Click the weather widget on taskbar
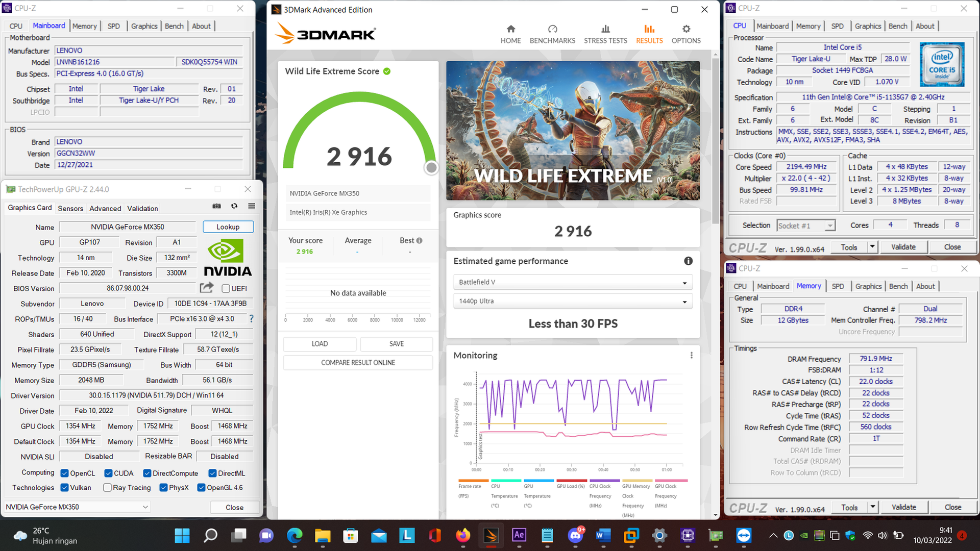The width and height of the screenshot is (980, 551). [x=45, y=535]
